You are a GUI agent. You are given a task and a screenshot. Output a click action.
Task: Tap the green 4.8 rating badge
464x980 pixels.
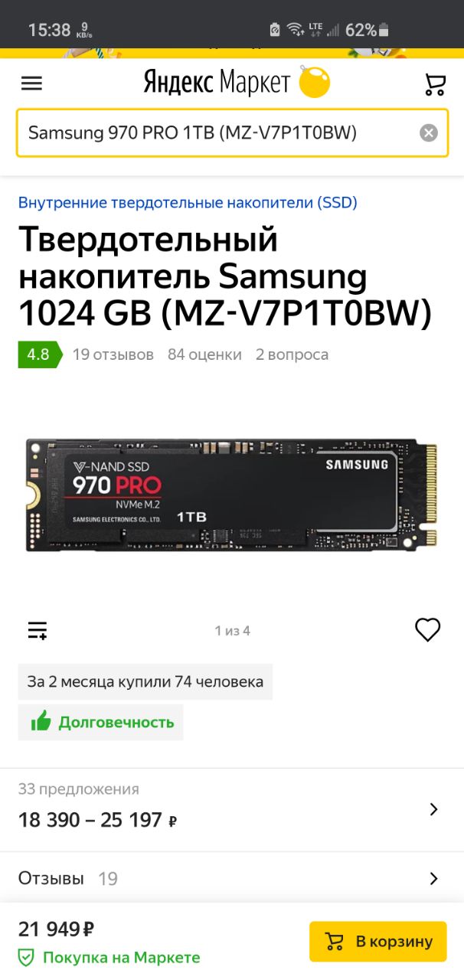pyautogui.click(x=39, y=354)
